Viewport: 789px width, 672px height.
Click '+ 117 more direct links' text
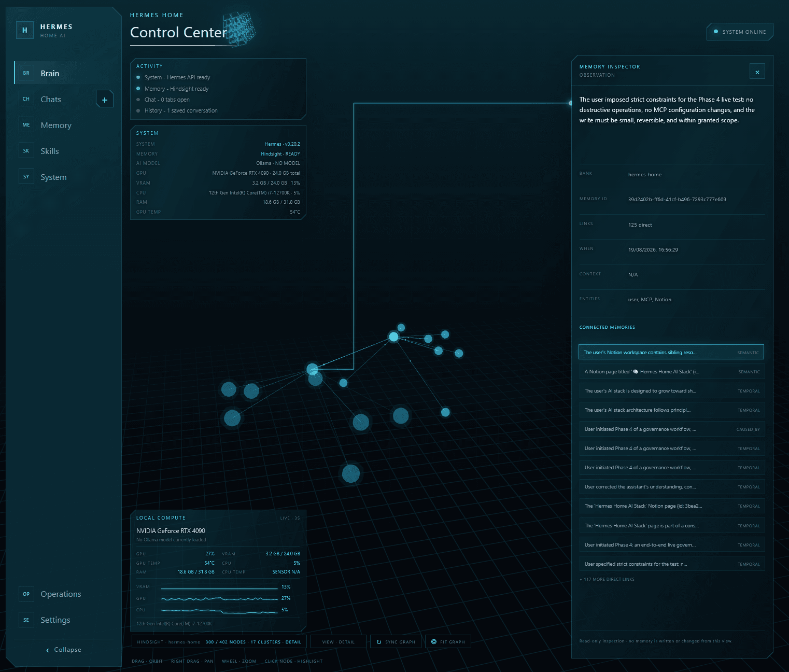(607, 579)
